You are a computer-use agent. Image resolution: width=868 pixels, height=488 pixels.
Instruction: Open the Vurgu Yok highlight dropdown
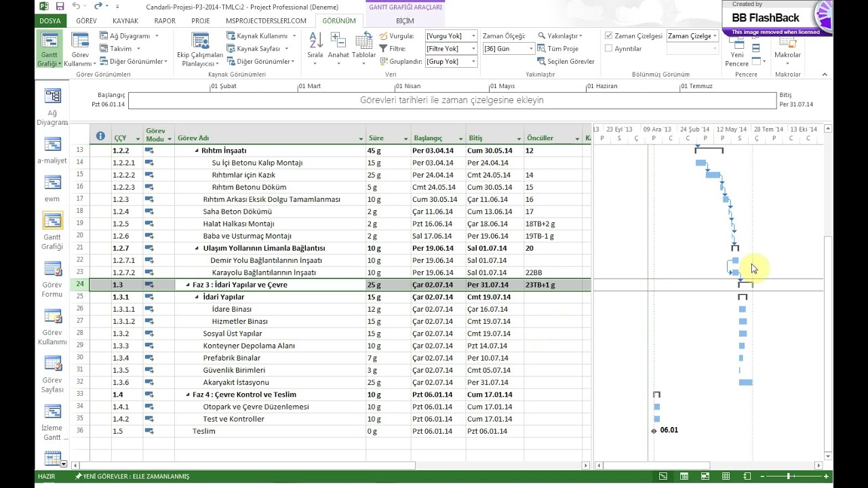(473, 36)
